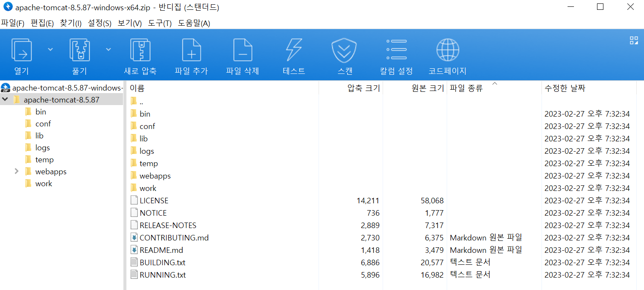Start the Scan (스캔) shield icon
The image size is (644, 290).
click(x=344, y=50)
